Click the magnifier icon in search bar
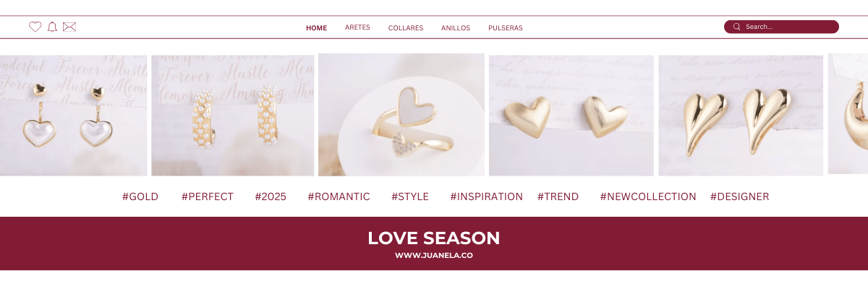868x289 pixels. click(x=736, y=27)
